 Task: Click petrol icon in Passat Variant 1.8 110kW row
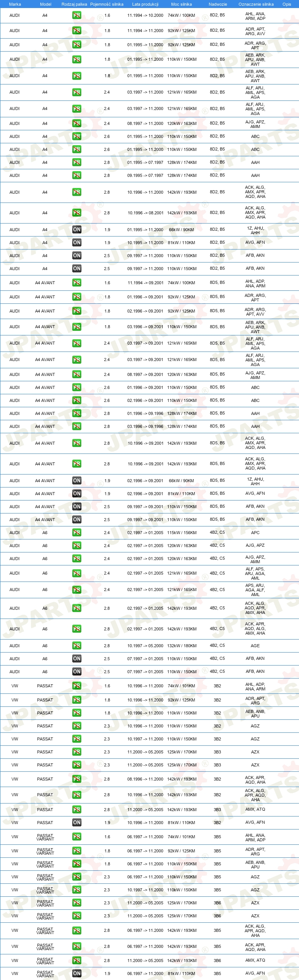[76, 864]
